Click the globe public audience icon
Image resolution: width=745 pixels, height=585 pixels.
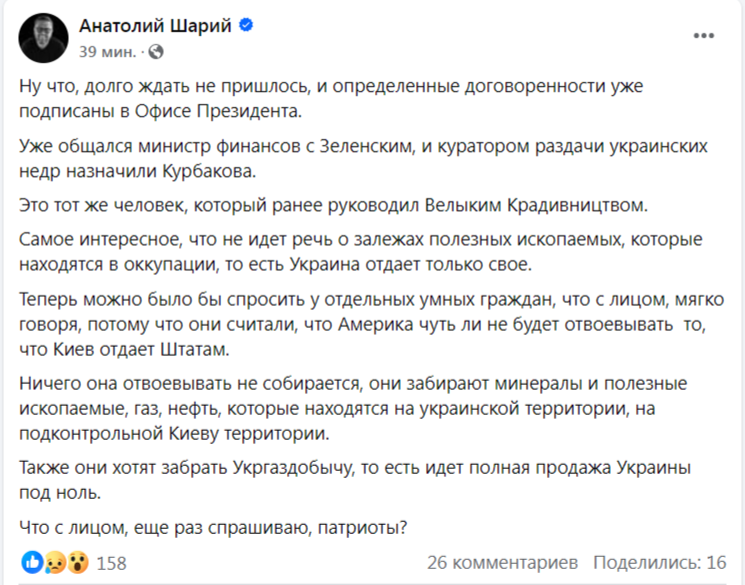click(155, 51)
